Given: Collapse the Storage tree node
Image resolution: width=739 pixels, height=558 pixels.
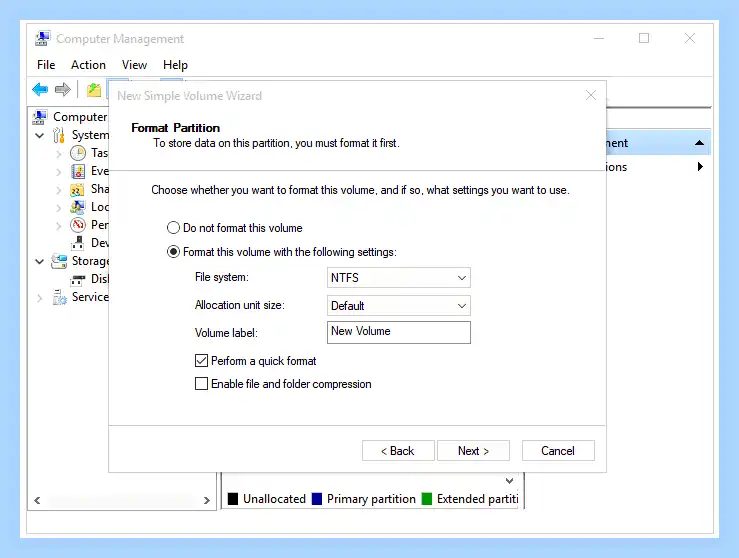Looking at the screenshot, I should [40, 261].
